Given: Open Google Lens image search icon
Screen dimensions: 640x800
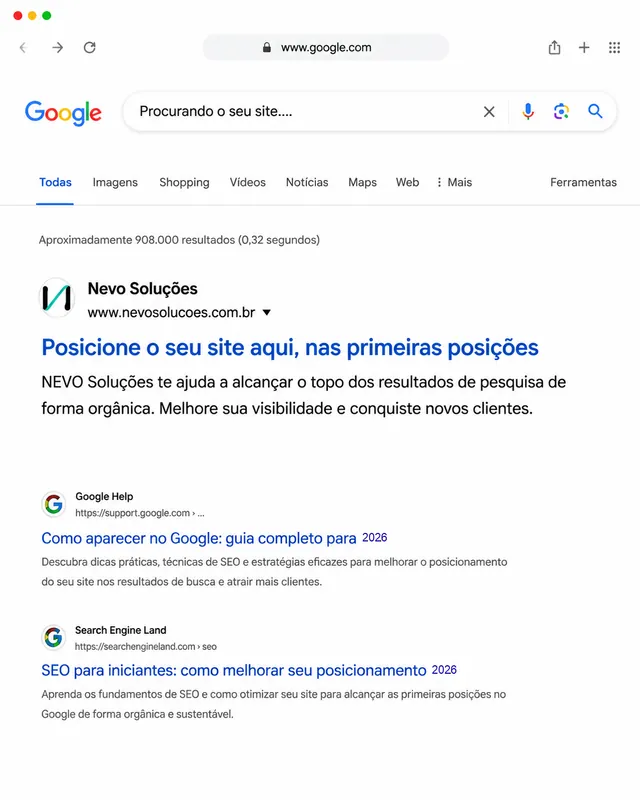Looking at the screenshot, I should tap(561, 111).
